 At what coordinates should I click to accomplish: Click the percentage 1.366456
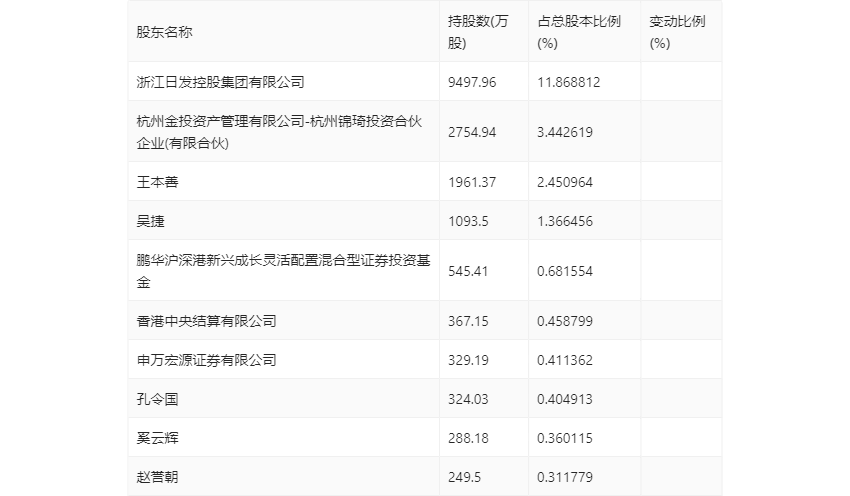(x=565, y=221)
